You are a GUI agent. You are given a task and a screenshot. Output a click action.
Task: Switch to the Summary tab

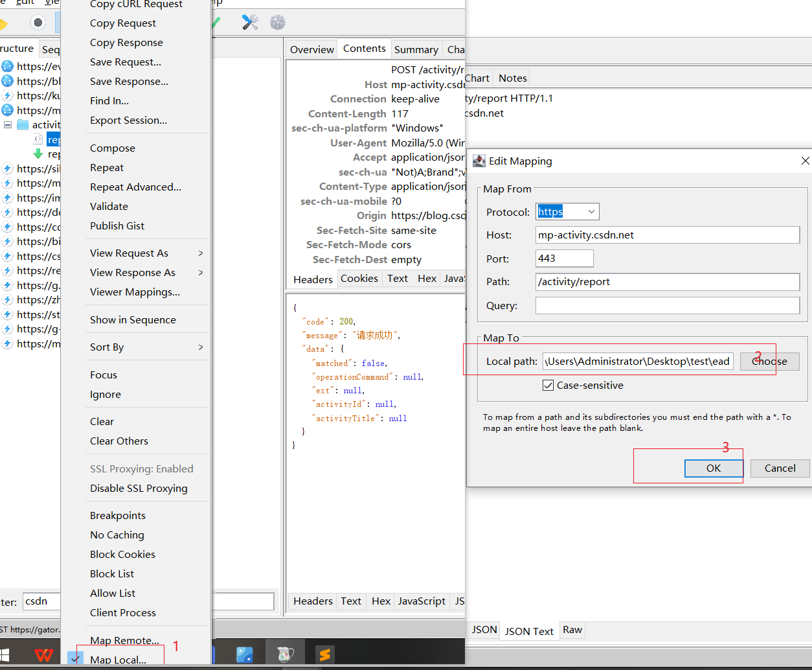[416, 49]
